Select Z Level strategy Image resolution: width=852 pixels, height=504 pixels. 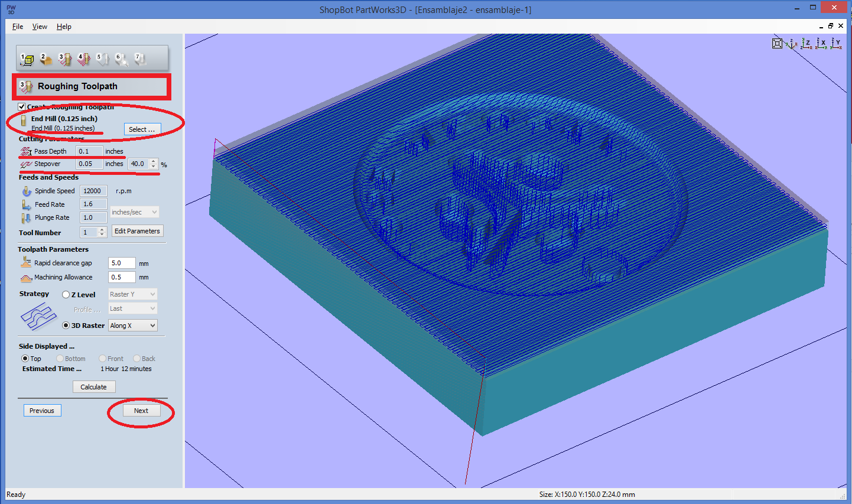(x=66, y=295)
